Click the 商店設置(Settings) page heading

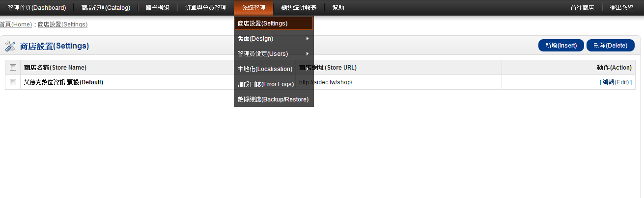click(x=55, y=46)
